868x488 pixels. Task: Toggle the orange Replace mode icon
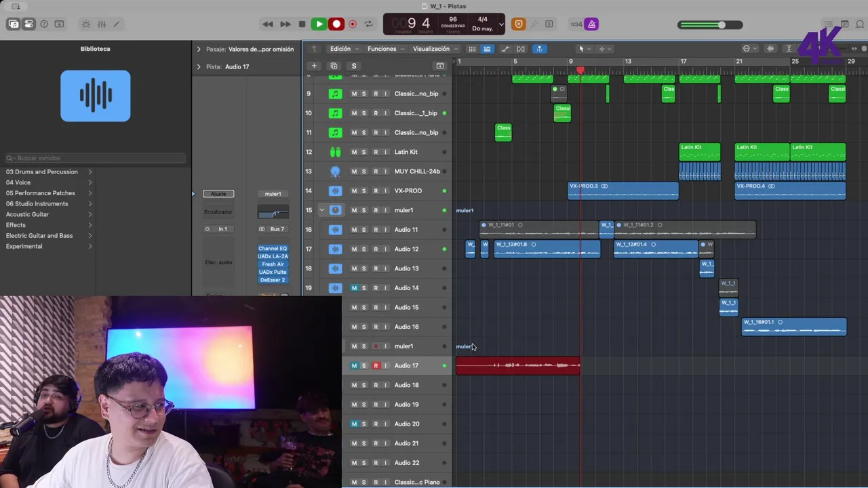tap(519, 24)
